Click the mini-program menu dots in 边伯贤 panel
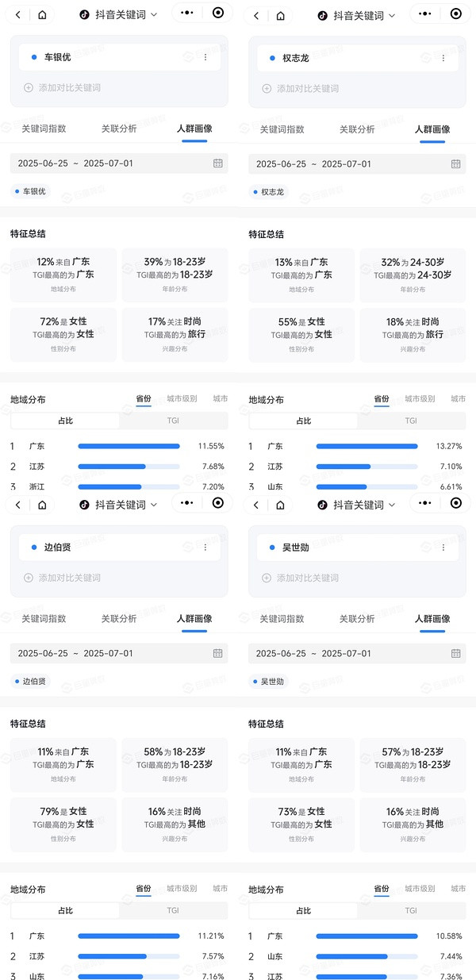 (x=187, y=503)
